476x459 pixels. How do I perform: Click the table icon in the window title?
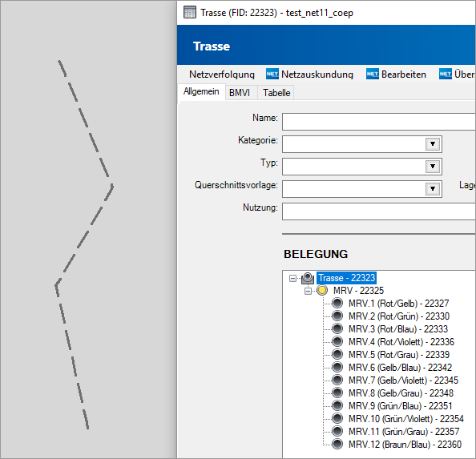click(190, 13)
